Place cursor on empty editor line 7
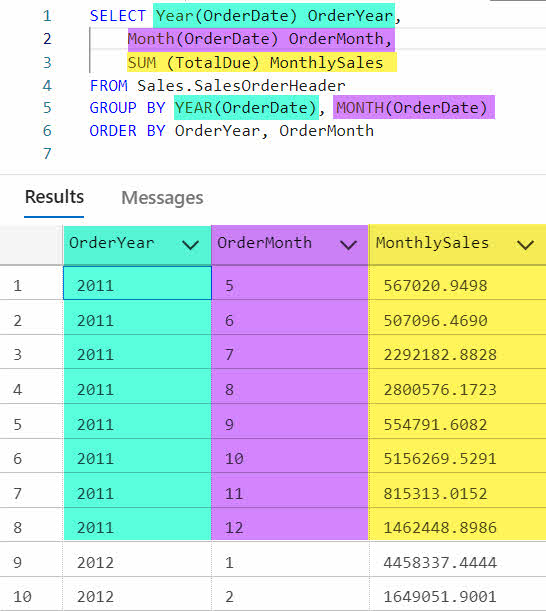Viewport: 546px width, 611px height. (273, 154)
